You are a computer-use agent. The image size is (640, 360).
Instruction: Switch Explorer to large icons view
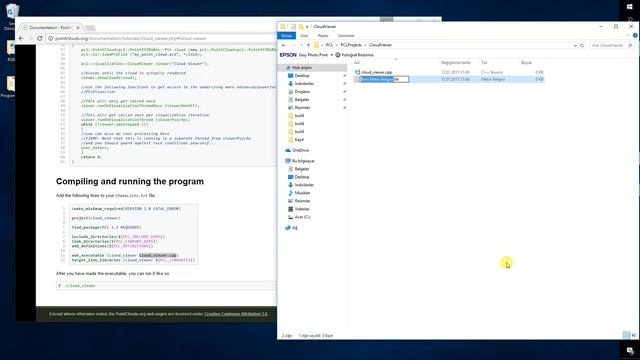[634, 335]
